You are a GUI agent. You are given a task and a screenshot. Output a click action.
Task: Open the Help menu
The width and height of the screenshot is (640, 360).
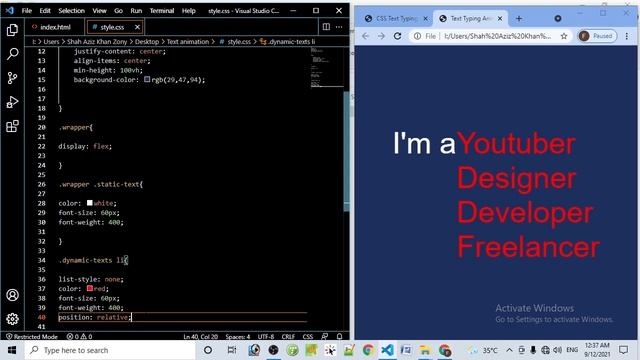[189, 11]
